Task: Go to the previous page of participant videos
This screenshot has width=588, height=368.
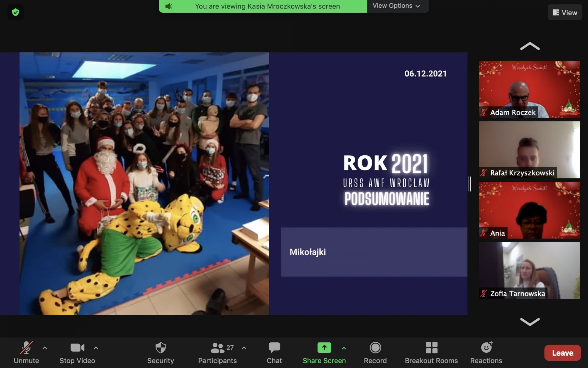Action: [530, 46]
